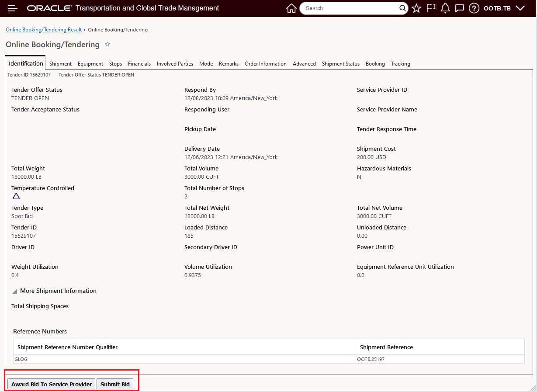537x392 pixels.
Task: Click the search magnifier icon
Action: click(403, 8)
